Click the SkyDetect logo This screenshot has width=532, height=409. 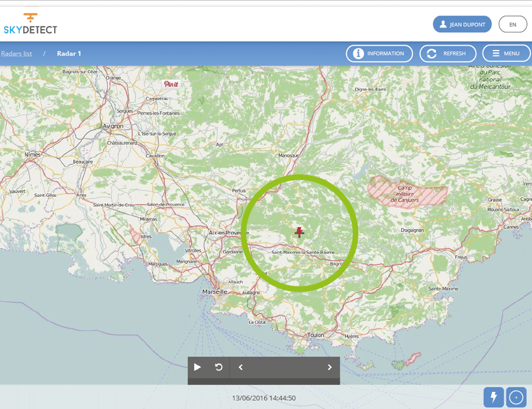[30, 24]
